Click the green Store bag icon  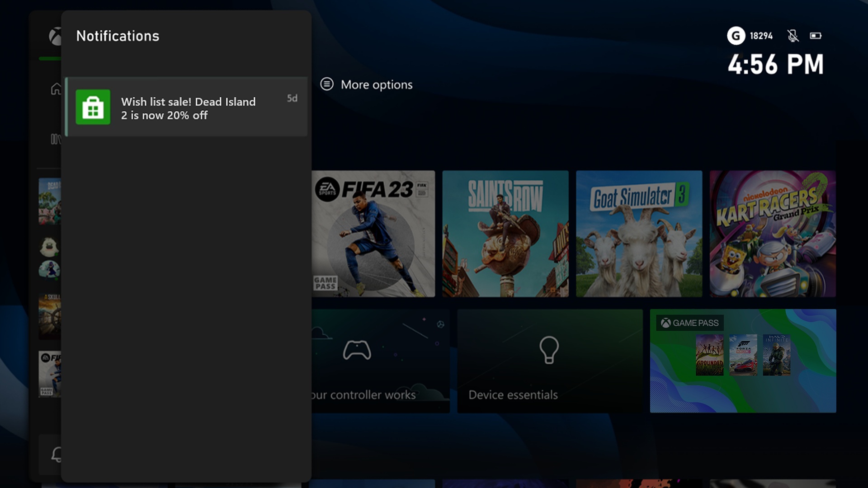click(x=93, y=107)
